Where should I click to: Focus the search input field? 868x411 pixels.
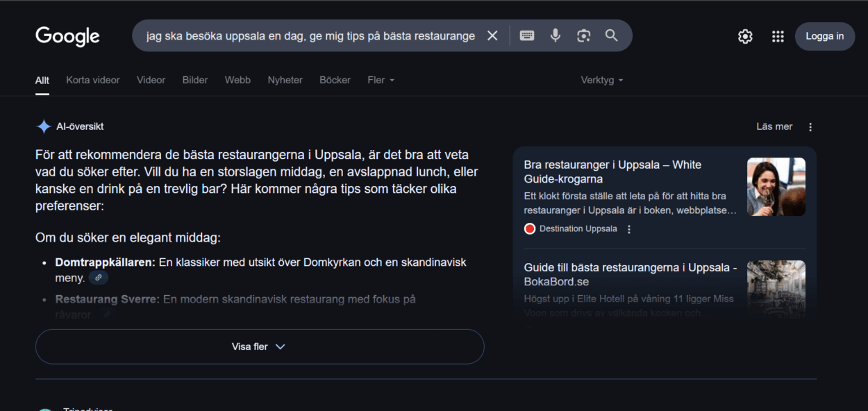pos(310,35)
